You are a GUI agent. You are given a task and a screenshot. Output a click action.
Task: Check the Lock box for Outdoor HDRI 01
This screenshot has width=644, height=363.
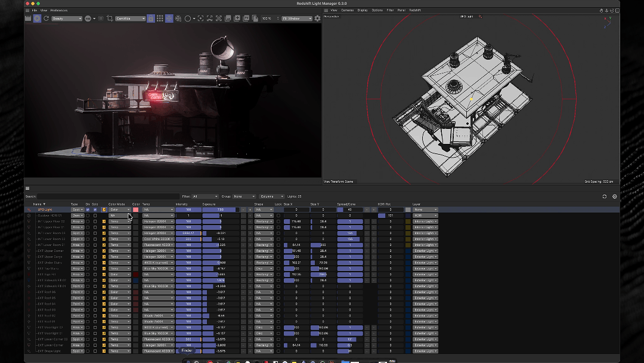coord(278,216)
